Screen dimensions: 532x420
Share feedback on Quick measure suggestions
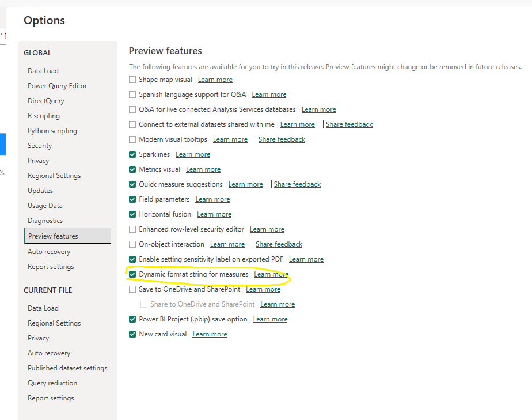coord(297,184)
